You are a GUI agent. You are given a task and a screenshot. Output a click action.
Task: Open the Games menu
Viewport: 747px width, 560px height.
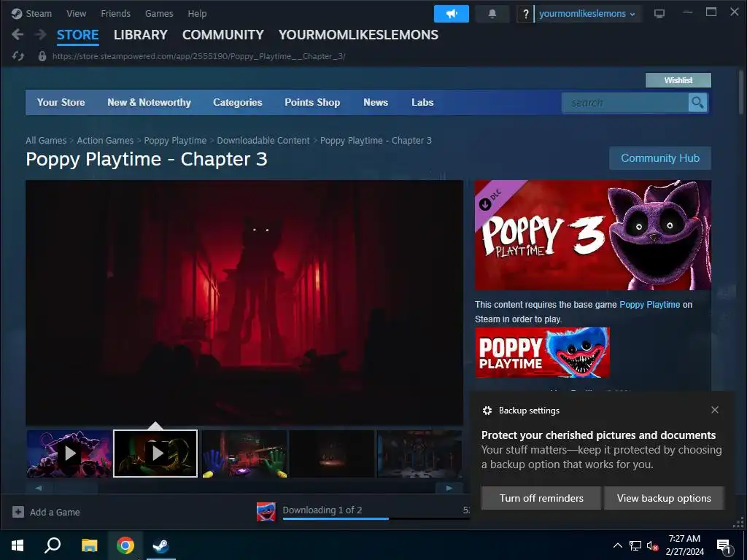coord(159,13)
